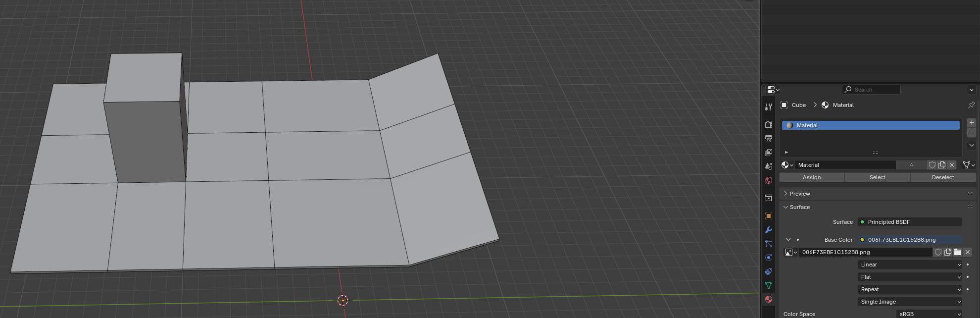Click the Material breadcrumb label

tap(843, 105)
